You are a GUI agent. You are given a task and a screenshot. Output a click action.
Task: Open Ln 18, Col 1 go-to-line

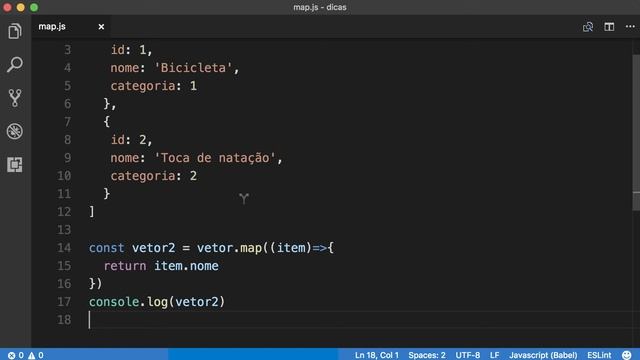click(376, 355)
